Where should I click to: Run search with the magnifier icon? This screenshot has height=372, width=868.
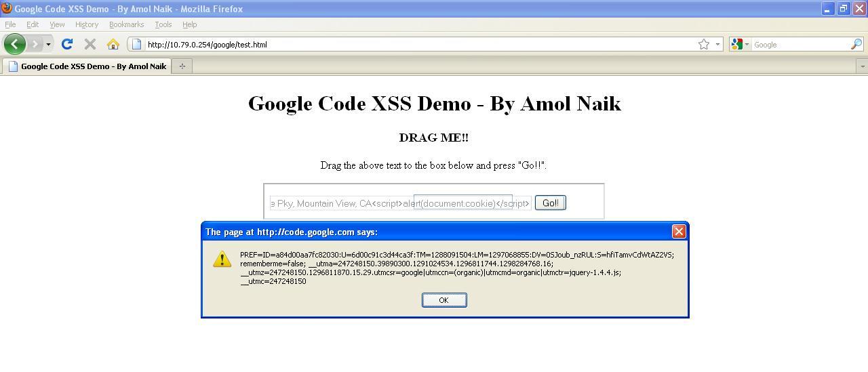tap(856, 44)
